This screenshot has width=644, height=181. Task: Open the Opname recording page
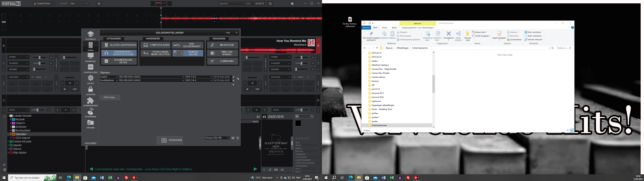point(91,124)
